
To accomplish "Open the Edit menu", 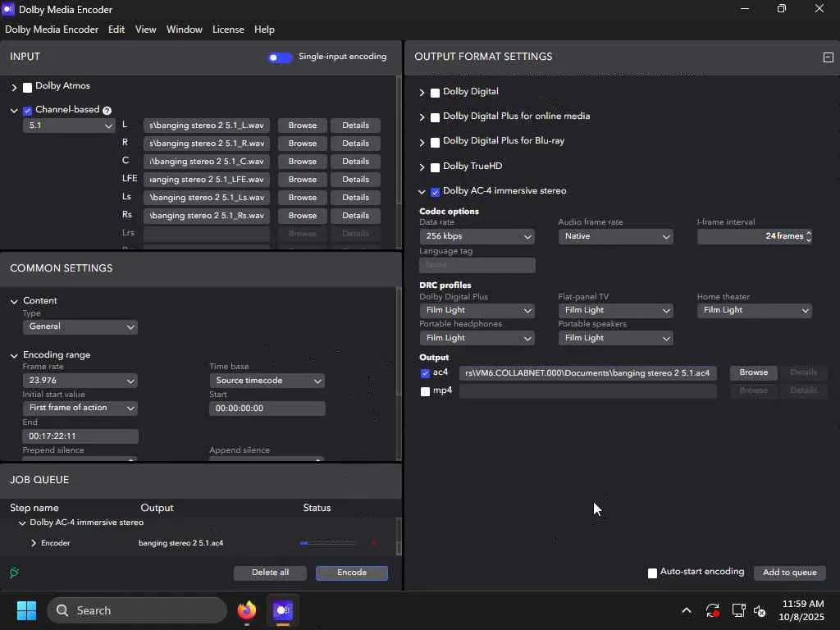I will pyautogui.click(x=116, y=30).
